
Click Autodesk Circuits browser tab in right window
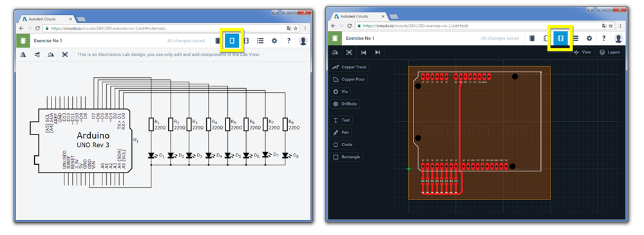click(x=359, y=17)
